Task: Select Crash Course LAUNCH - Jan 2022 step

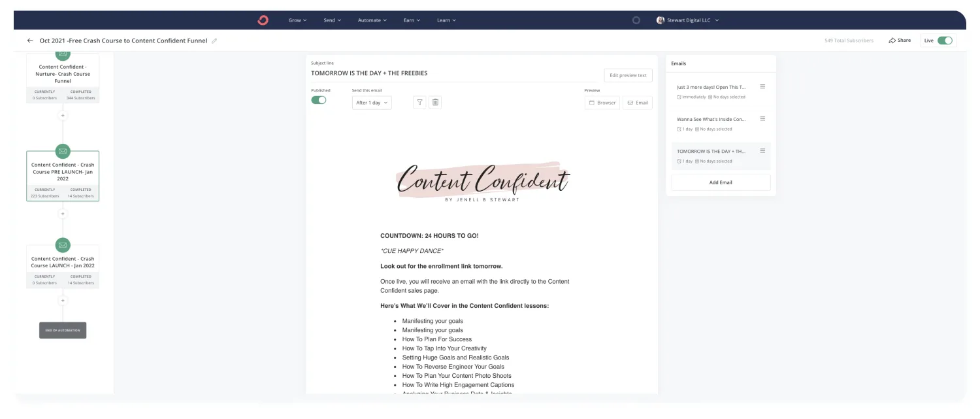Action: [63, 262]
